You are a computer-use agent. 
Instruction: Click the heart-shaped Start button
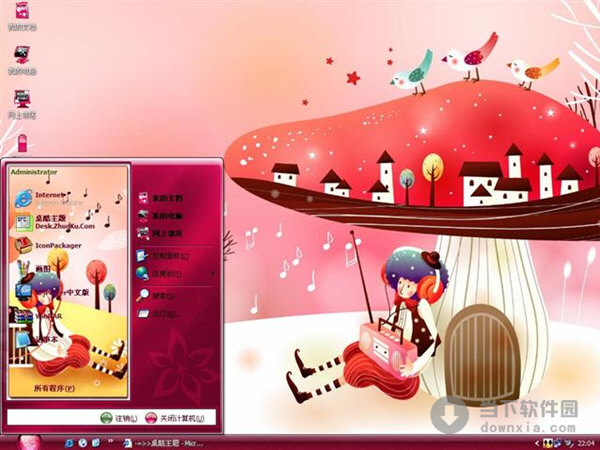coord(29,443)
